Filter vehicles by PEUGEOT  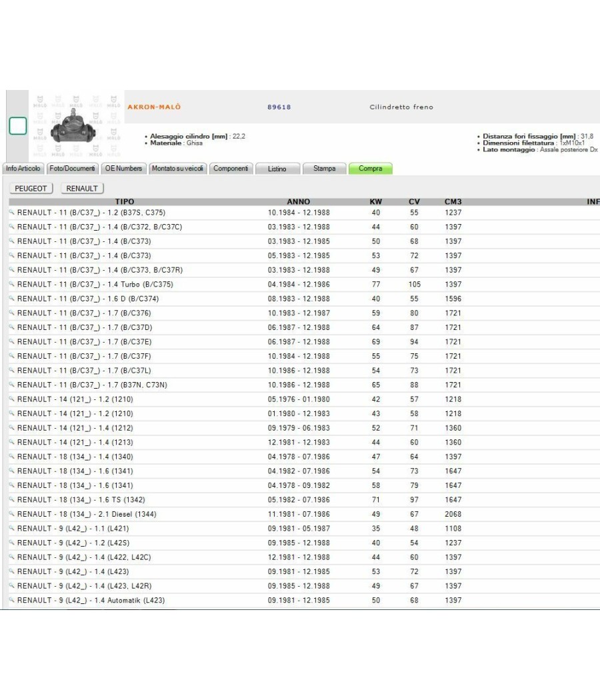click(x=31, y=189)
